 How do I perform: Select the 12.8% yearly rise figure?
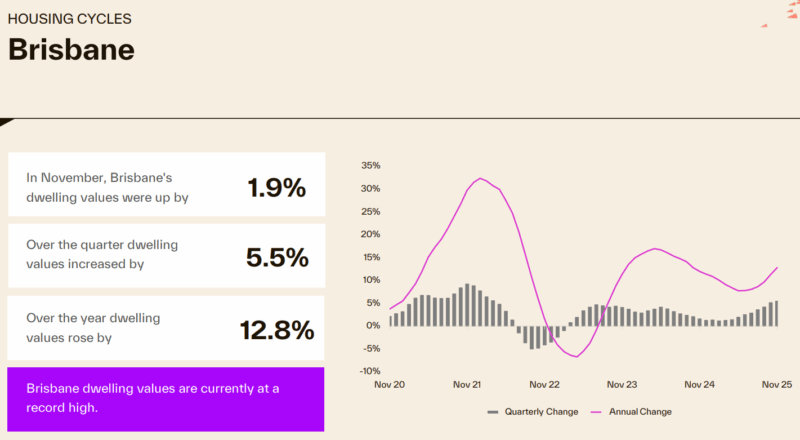click(x=276, y=329)
